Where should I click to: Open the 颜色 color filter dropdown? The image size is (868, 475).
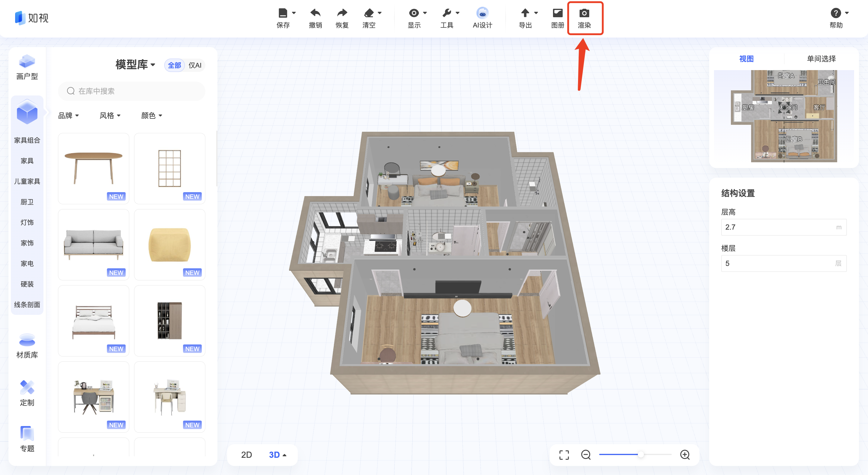click(x=152, y=116)
